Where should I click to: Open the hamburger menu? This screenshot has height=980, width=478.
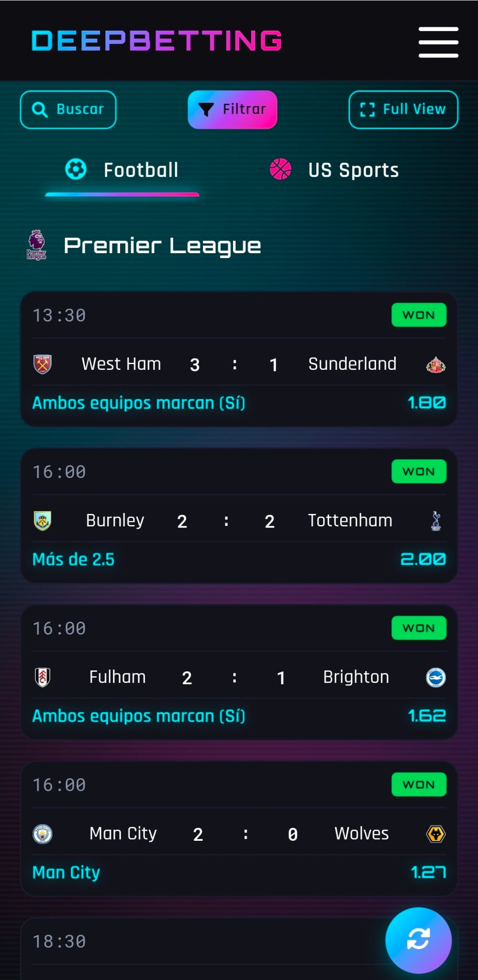click(438, 42)
